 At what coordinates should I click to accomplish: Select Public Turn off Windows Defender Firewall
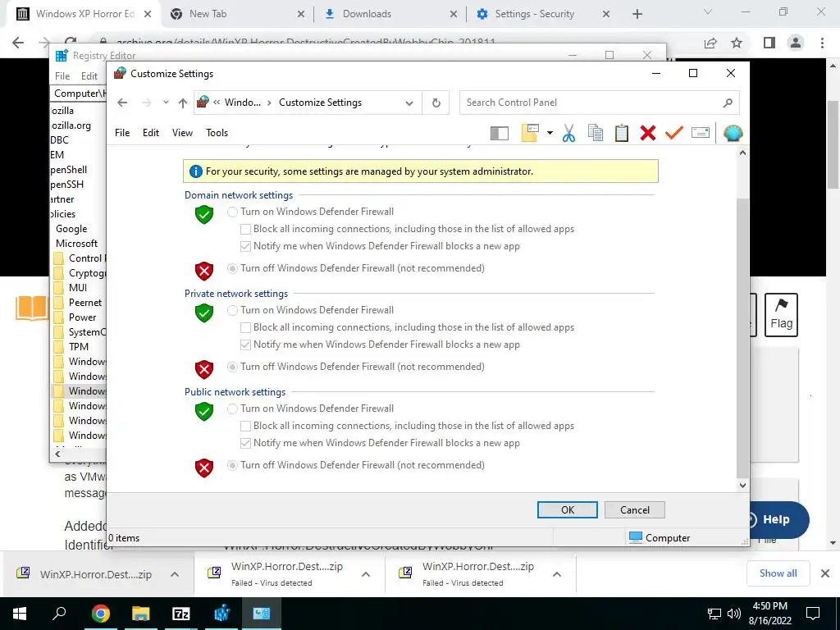(232, 465)
